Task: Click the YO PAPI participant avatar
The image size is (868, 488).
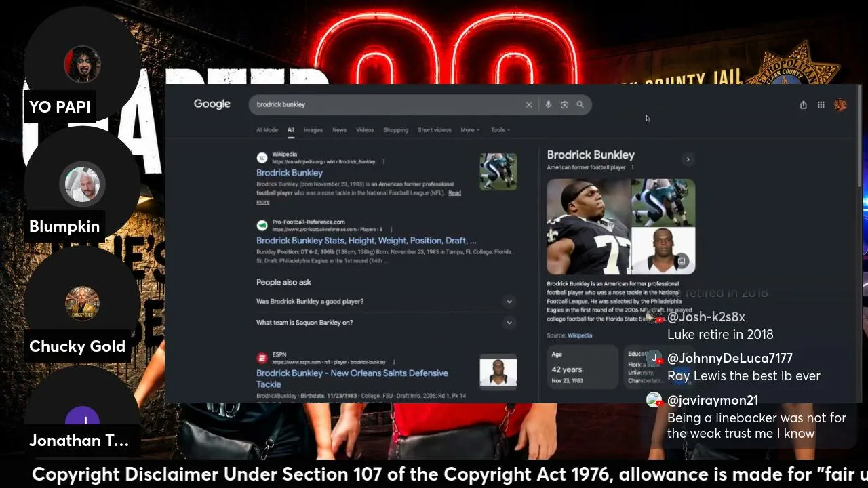Action: (x=83, y=66)
